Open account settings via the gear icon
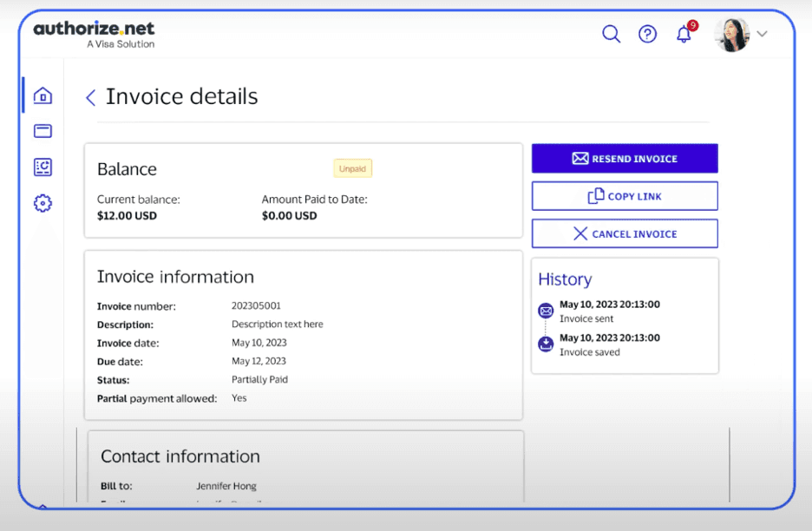This screenshot has height=531, width=812. 42,202
